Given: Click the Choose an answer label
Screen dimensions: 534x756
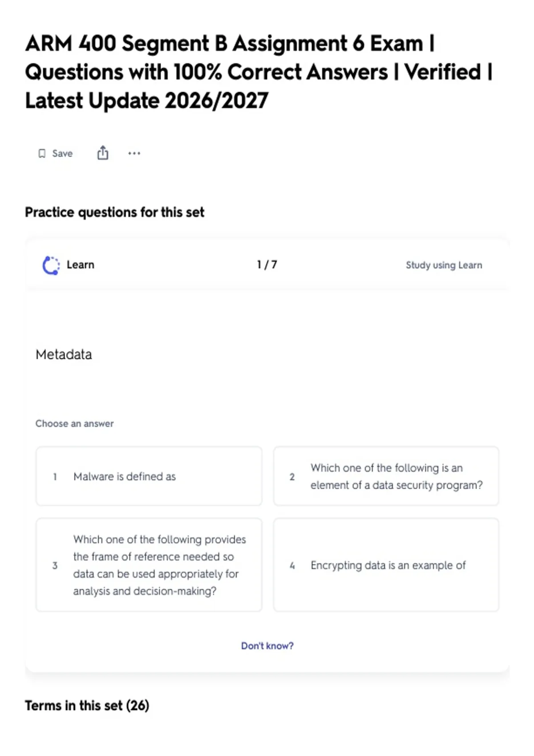Looking at the screenshot, I should 75,423.
